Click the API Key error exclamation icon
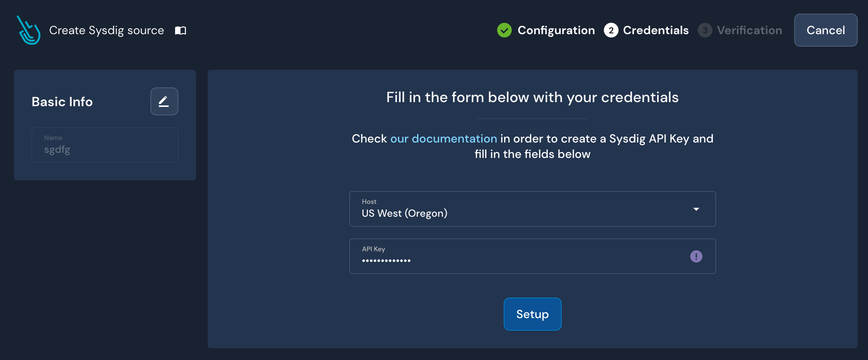Viewport: 868px width, 360px height. click(696, 256)
